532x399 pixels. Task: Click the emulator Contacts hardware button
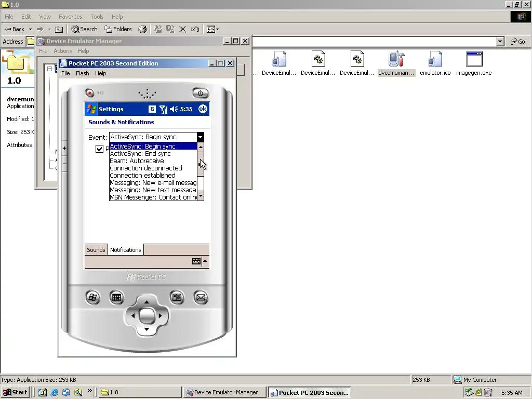(x=177, y=298)
